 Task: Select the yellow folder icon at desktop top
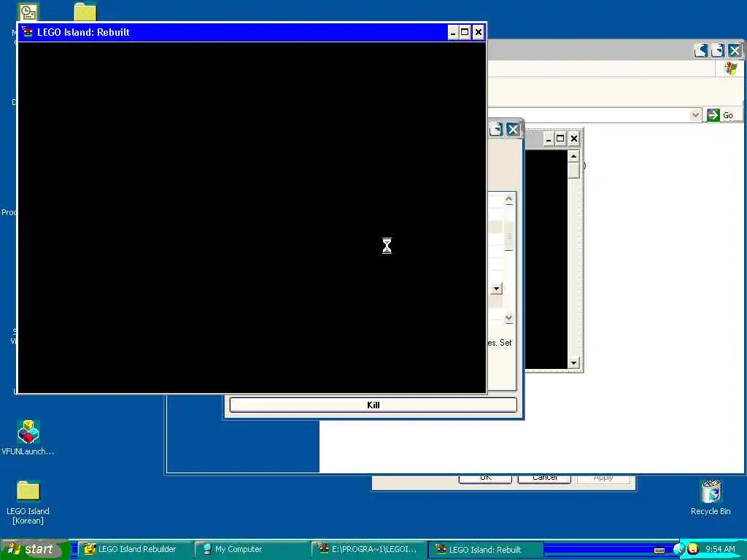[x=85, y=12]
